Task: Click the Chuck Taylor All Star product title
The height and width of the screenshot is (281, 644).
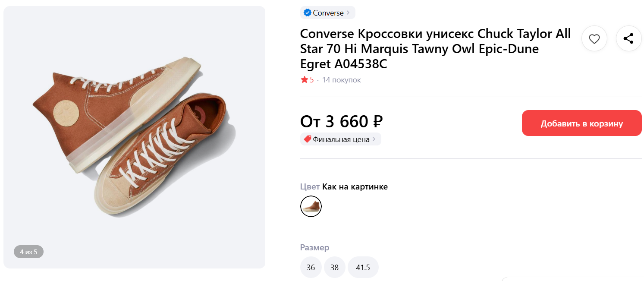Action: [x=435, y=49]
